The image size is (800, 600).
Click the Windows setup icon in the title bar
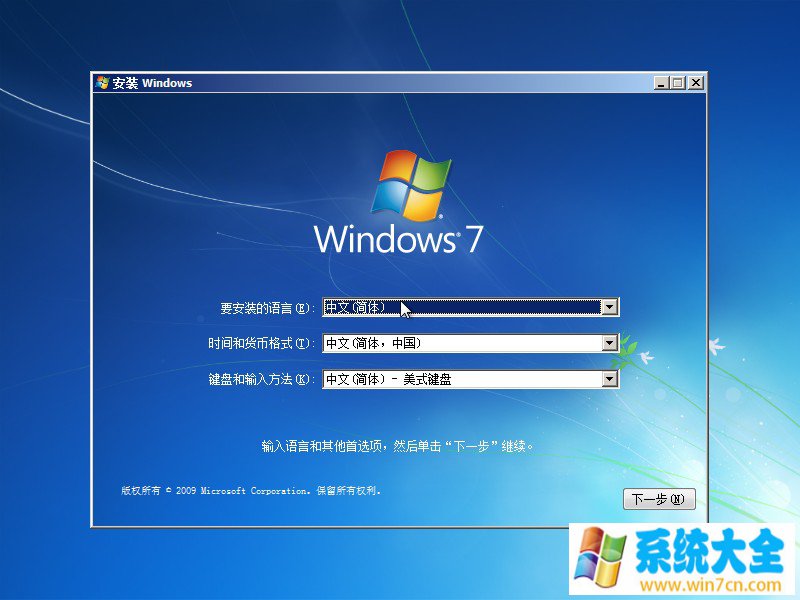[103, 83]
